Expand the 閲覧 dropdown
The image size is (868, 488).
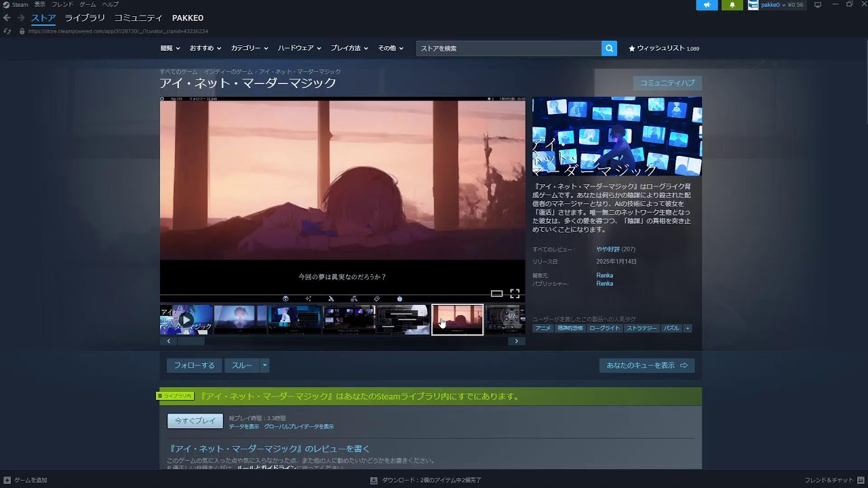[170, 48]
